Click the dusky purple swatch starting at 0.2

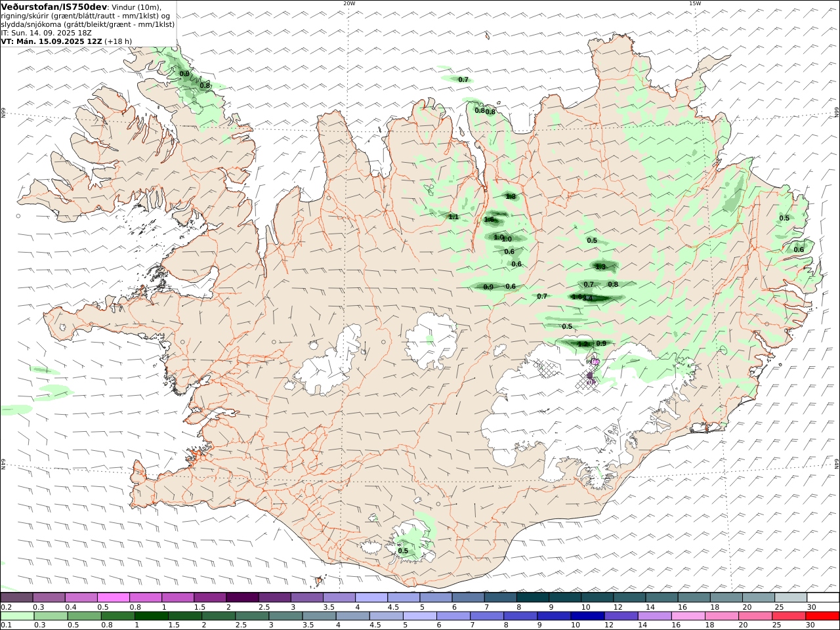[17, 598]
